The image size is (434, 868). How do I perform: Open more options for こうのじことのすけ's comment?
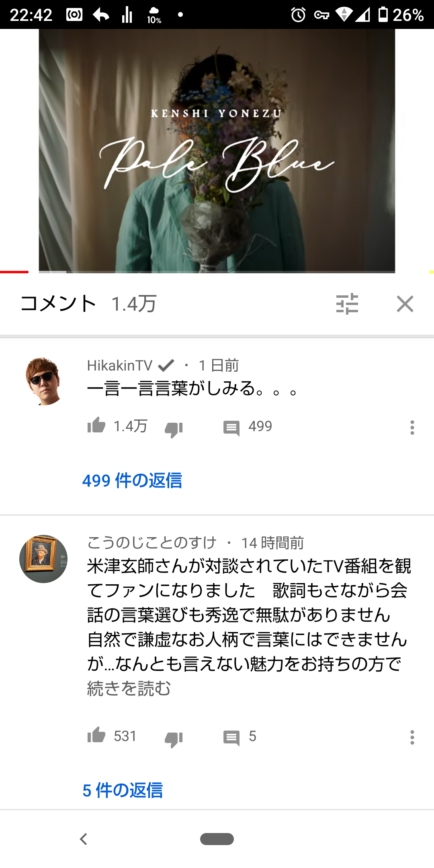click(x=412, y=737)
